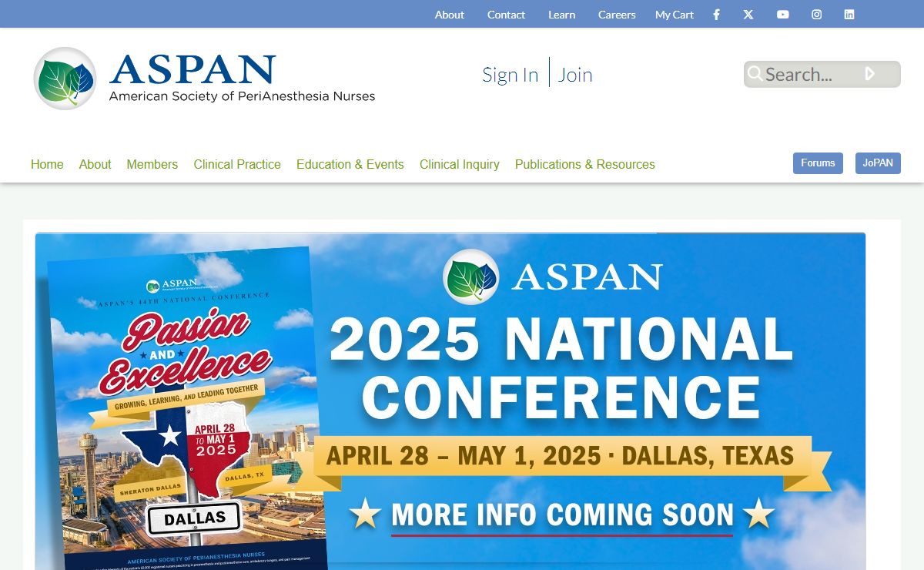This screenshot has height=570, width=924.
Task: Open ASPAN YouTube channel icon
Action: click(x=783, y=15)
